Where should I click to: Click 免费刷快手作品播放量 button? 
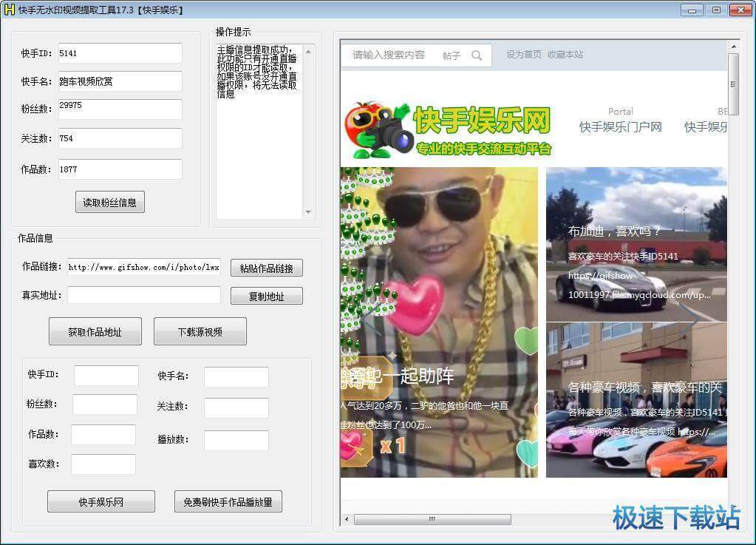point(228,501)
